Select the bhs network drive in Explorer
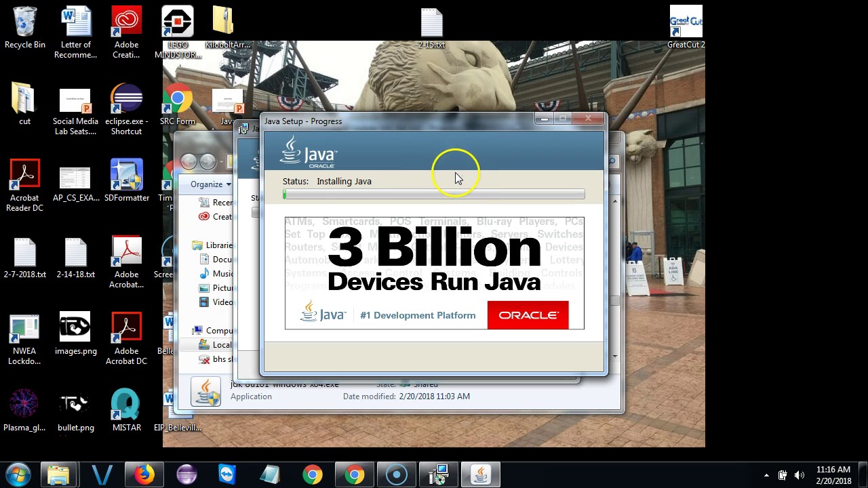 [216, 359]
